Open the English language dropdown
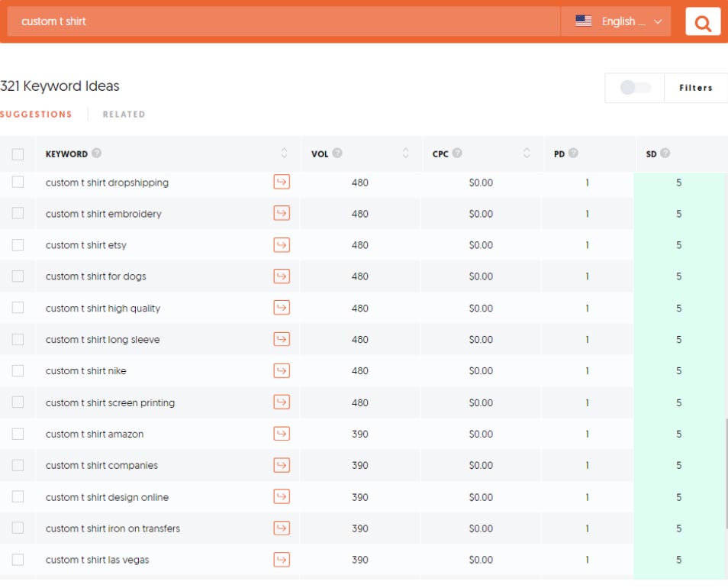This screenshot has height=588, width=728. pyautogui.click(x=616, y=21)
